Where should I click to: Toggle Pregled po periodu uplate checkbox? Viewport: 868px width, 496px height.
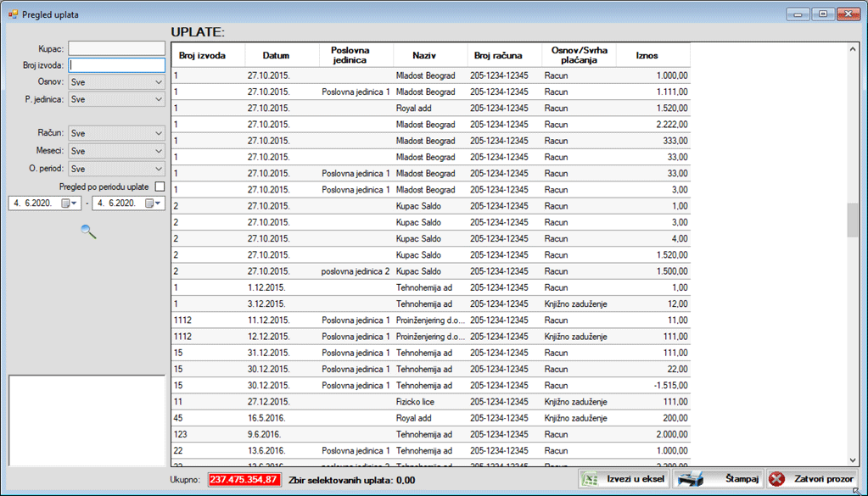160,187
